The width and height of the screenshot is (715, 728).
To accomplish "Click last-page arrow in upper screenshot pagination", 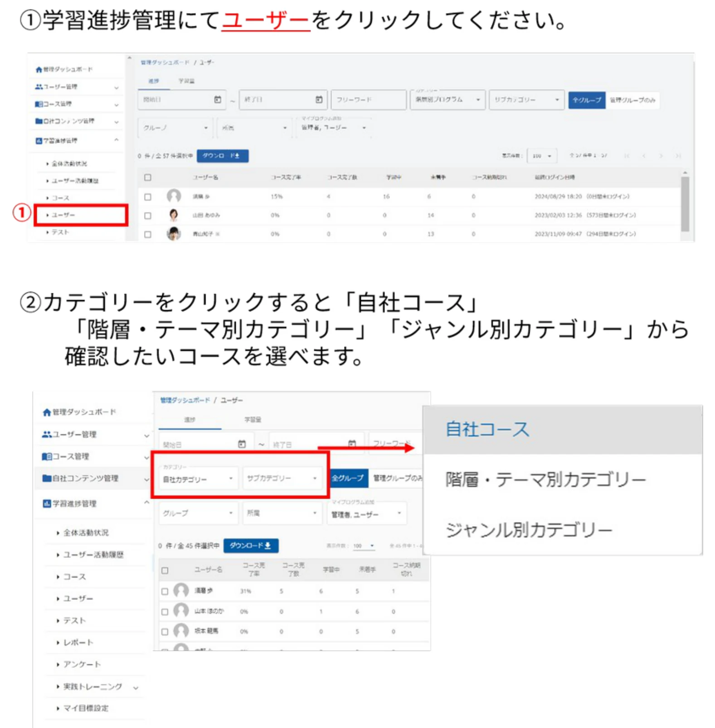I will click(x=678, y=156).
